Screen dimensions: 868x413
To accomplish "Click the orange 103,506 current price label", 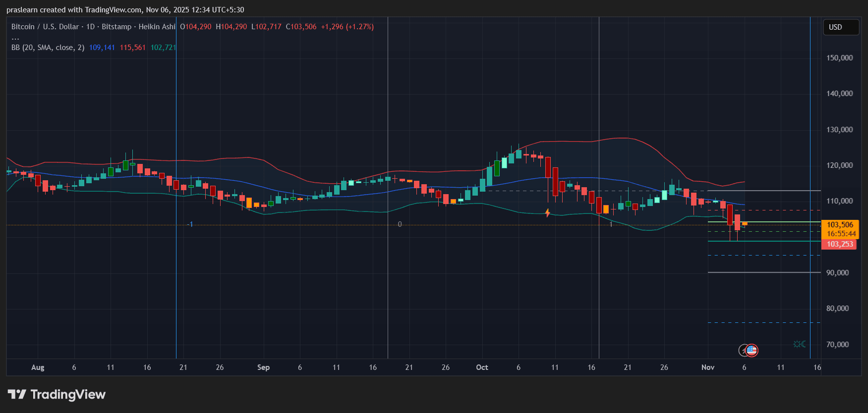I will (840, 225).
